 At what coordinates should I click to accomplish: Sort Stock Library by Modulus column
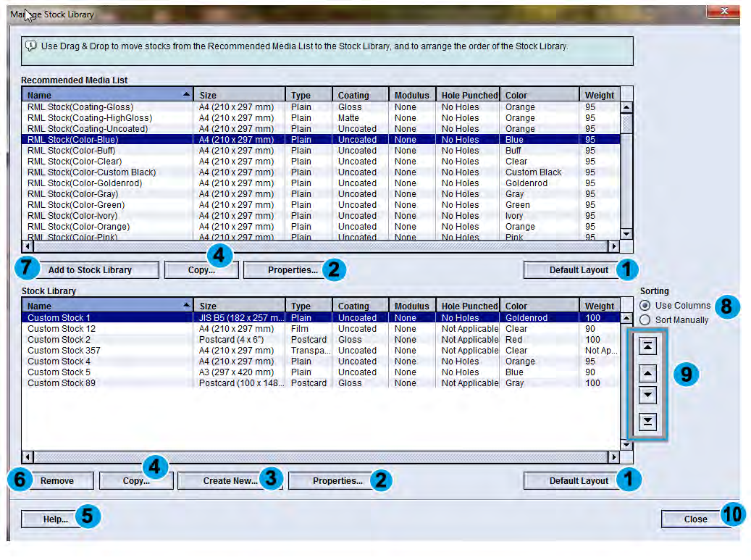[x=412, y=306]
